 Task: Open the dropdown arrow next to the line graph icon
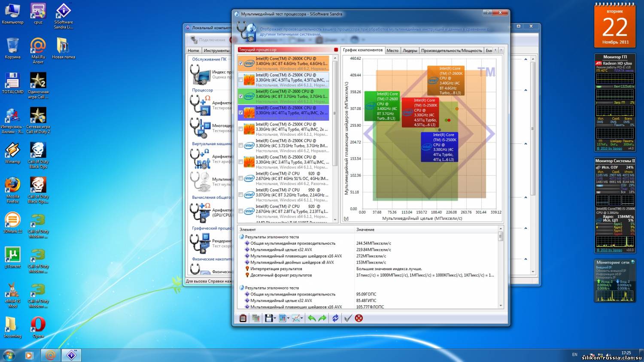(302, 319)
